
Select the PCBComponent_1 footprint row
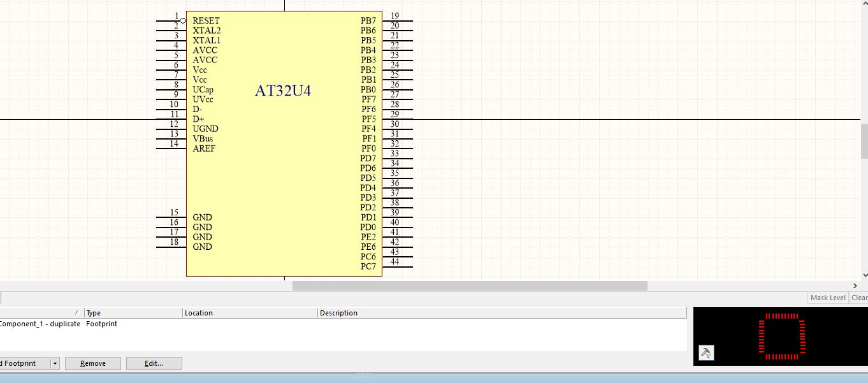point(40,324)
